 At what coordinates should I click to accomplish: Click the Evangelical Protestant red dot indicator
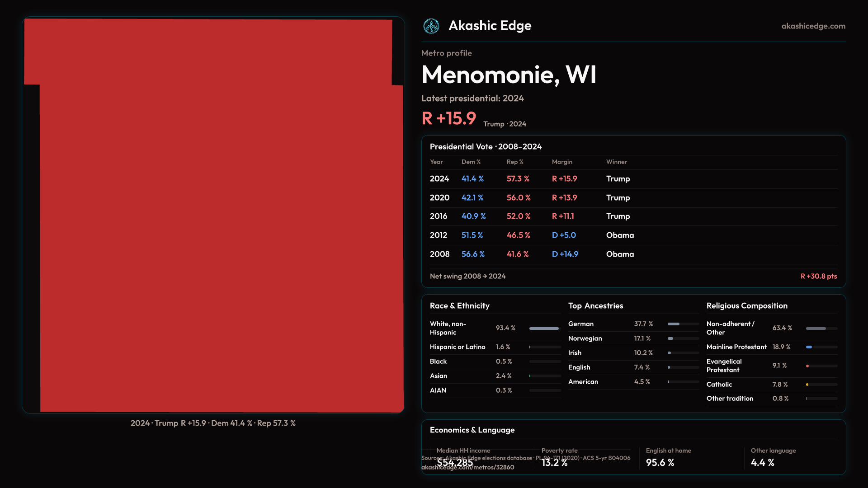point(807,366)
